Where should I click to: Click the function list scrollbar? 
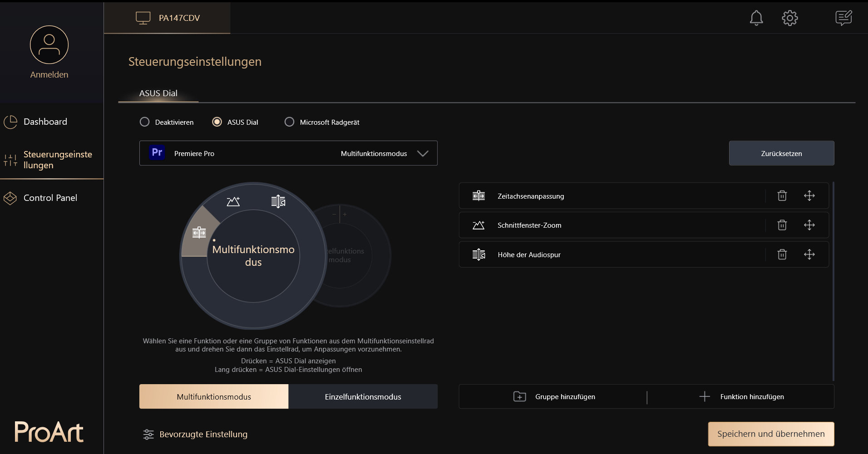coord(833,281)
